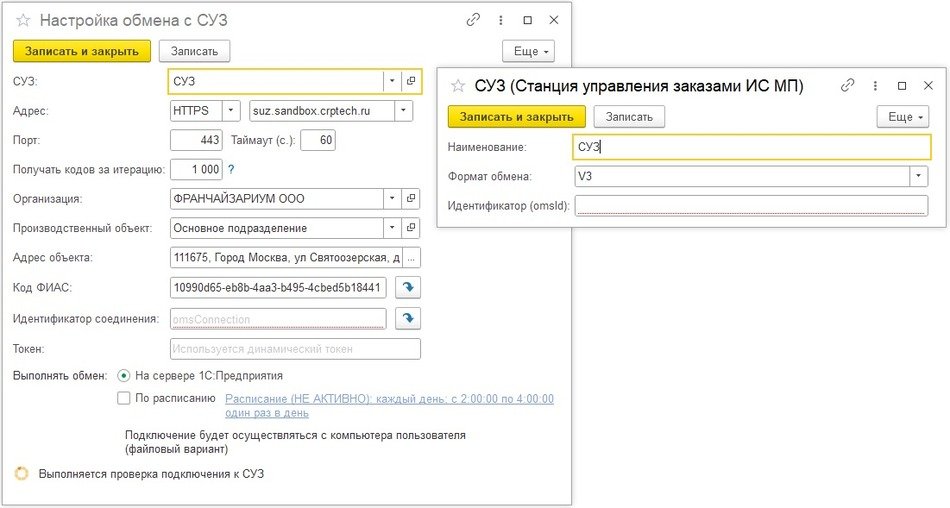The image size is (950, 508).
Task: Click refresh arrow next to Код ФИАС
Action: pyautogui.click(x=408, y=288)
